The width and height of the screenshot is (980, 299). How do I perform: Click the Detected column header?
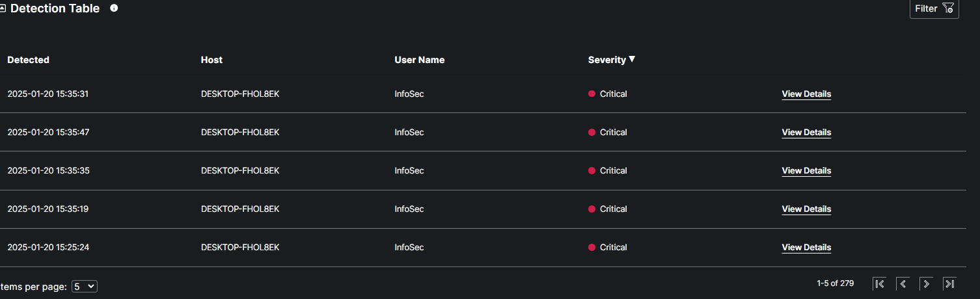coord(28,60)
